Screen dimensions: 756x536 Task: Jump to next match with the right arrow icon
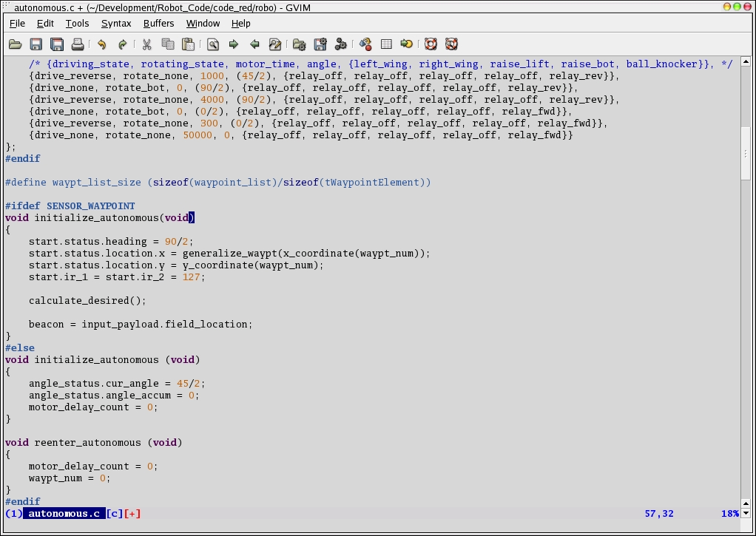point(234,44)
